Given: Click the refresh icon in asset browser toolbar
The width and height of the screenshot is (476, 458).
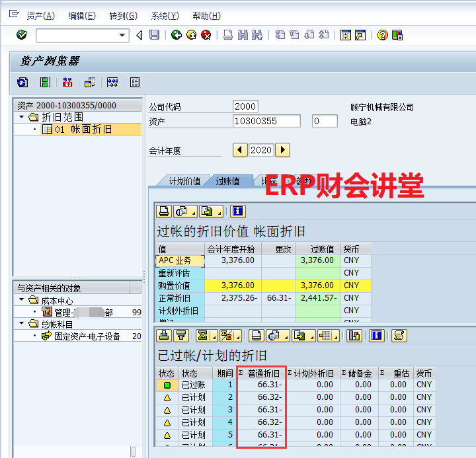Looking at the screenshot, I should [x=22, y=83].
